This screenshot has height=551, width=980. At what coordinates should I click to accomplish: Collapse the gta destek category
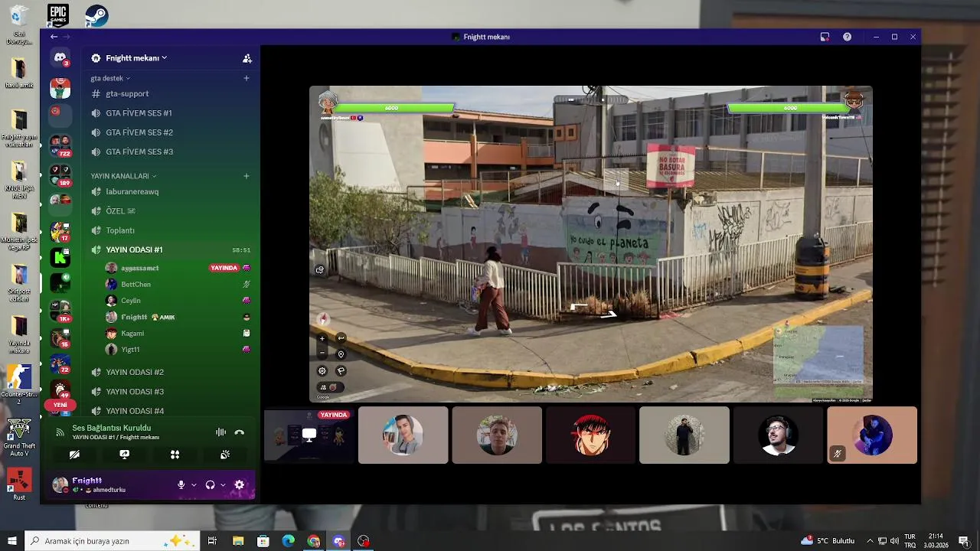110,78
